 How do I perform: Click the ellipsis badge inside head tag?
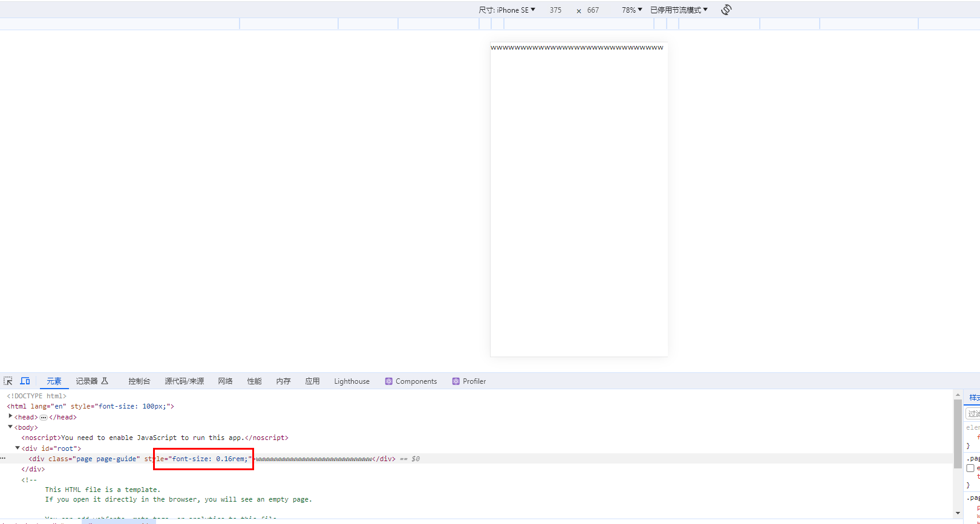pyautogui.click(x=44, y=417)
